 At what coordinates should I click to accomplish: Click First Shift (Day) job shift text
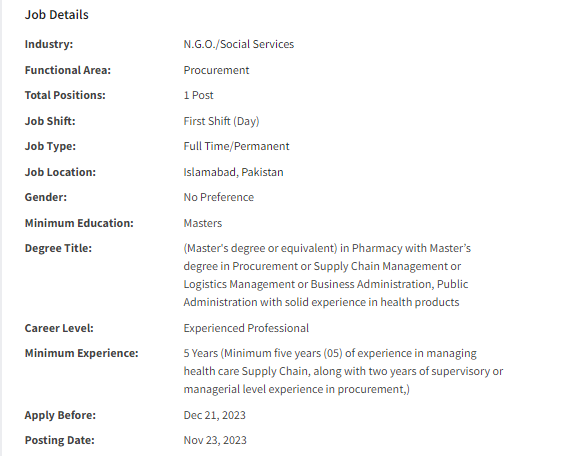coord(221,121)
